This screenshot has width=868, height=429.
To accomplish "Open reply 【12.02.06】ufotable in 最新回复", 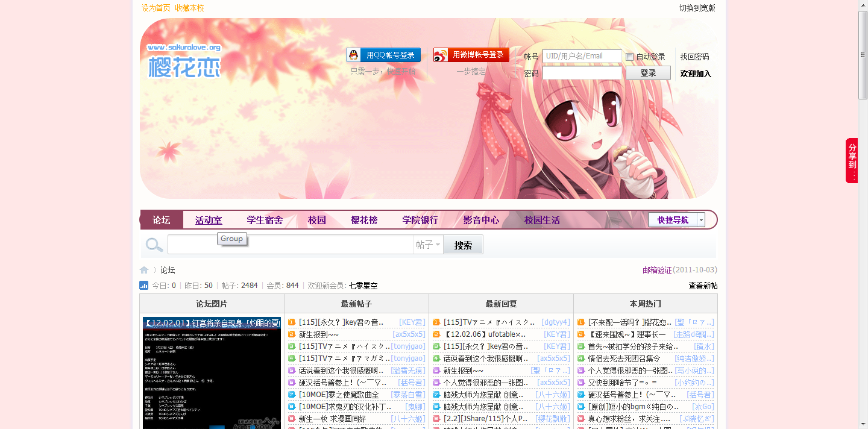I will 485,334.
